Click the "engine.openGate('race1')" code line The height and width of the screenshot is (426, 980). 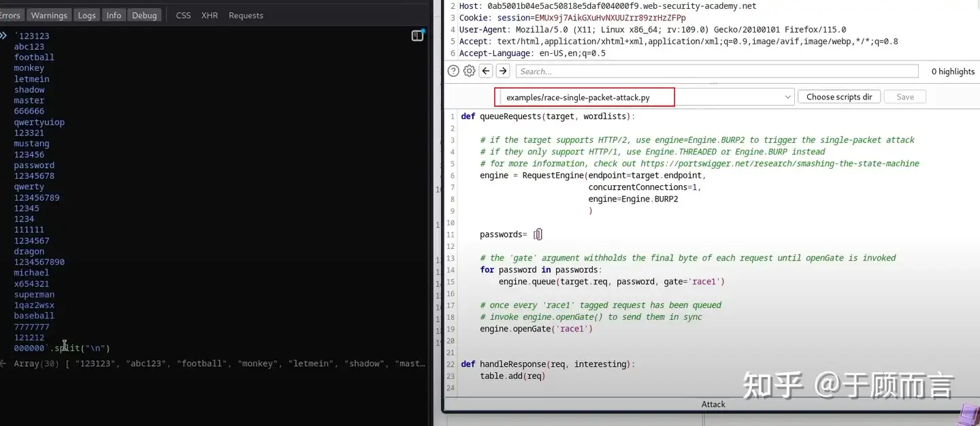[x=536, y=329]
